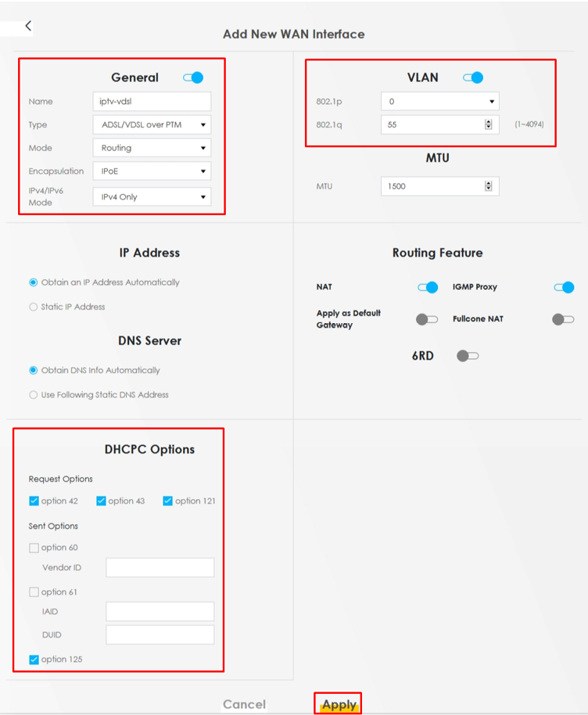Disable the IGMP Proxy toggle
588x715 pixels.
point(564,287)
